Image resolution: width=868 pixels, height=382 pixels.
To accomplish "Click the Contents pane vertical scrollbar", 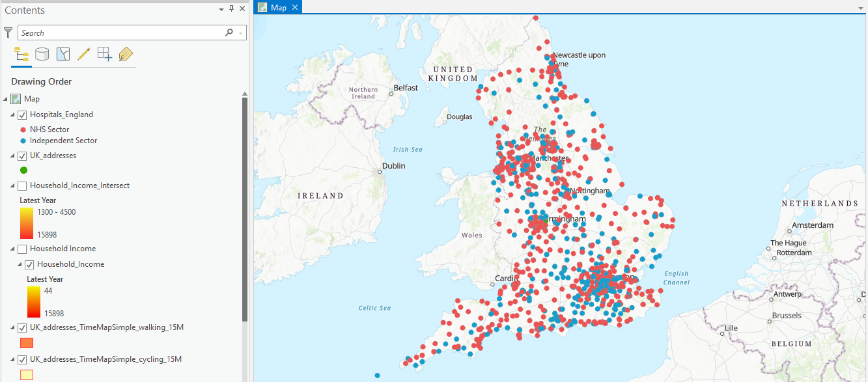I will (245, 210).
